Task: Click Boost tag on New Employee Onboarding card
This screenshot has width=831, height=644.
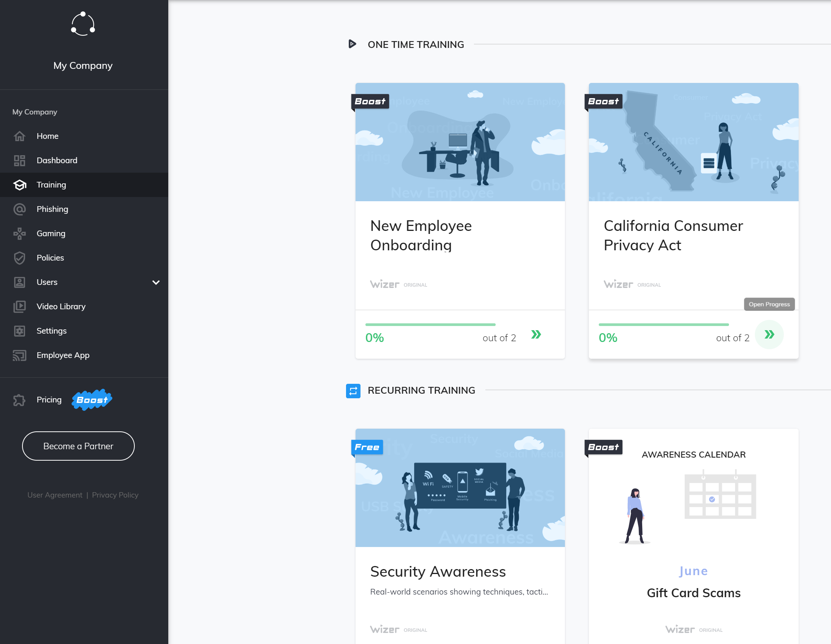Action: click(370, 101)
